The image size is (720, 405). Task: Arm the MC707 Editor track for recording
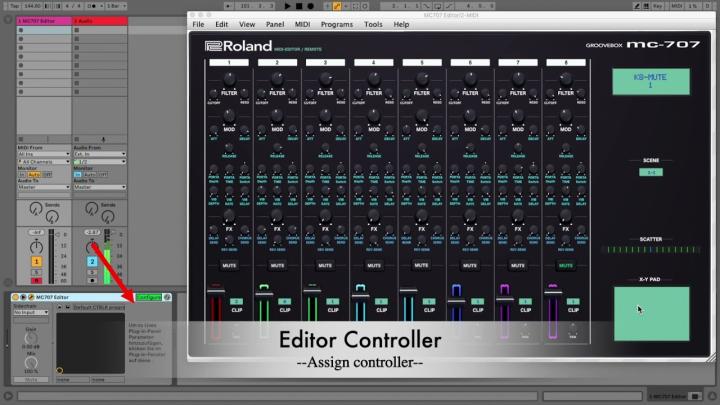36,280
